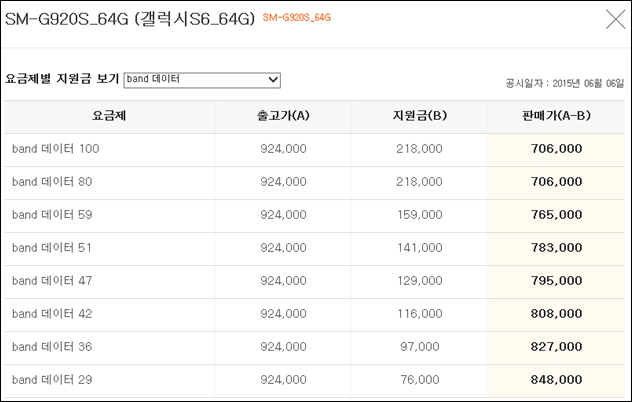Select the band 데이터 29 plan row
632x402 pixels.
[x=314, y=381]
